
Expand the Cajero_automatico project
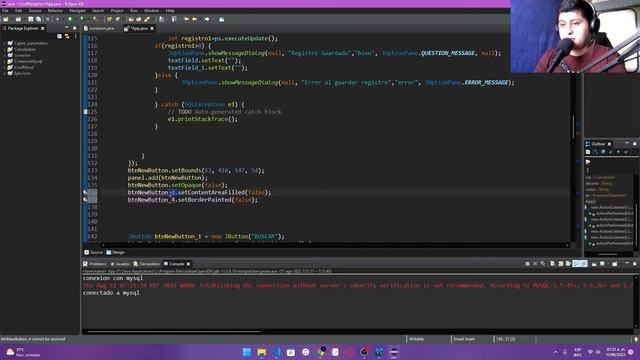click(4, 43)
